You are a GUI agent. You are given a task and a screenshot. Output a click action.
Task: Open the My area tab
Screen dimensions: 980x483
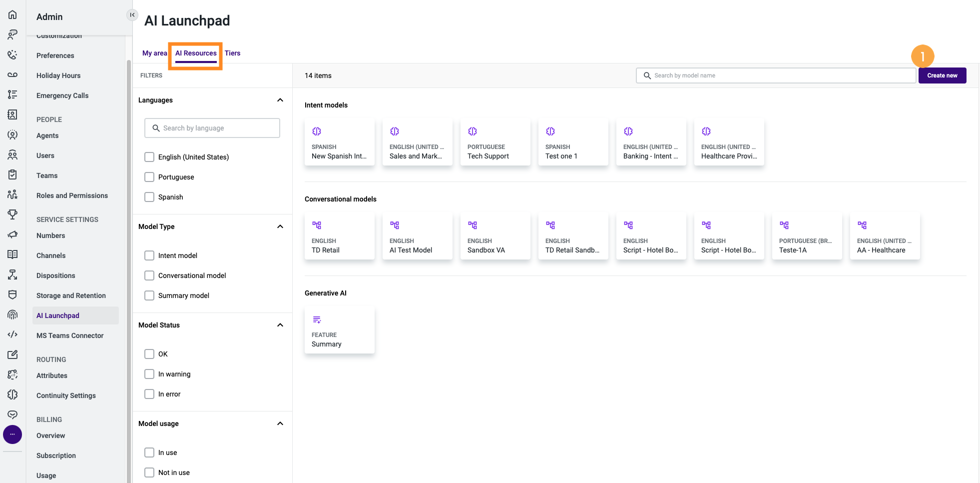[x=154, y=53]
